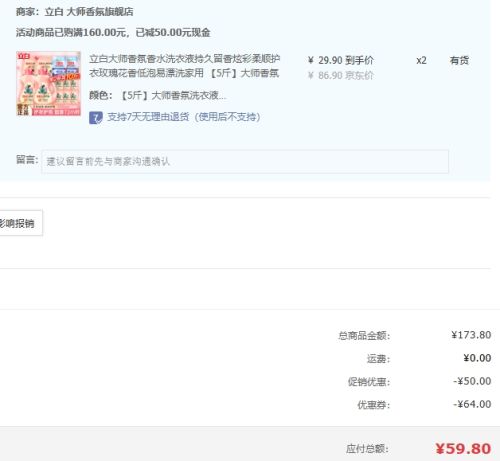Viewport: 500px width, 461px height.
Task: Click the 应付总额 label in footer bar
Action: (x=367, y=449)
